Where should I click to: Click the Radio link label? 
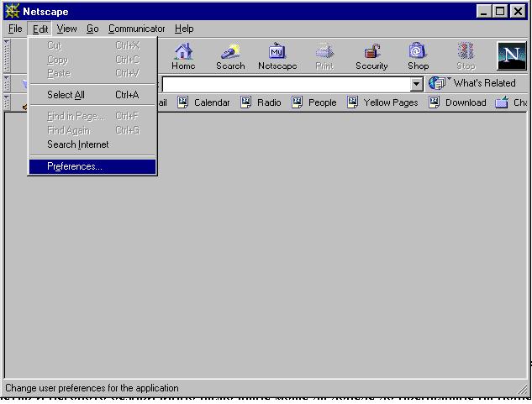pos(269,102)
